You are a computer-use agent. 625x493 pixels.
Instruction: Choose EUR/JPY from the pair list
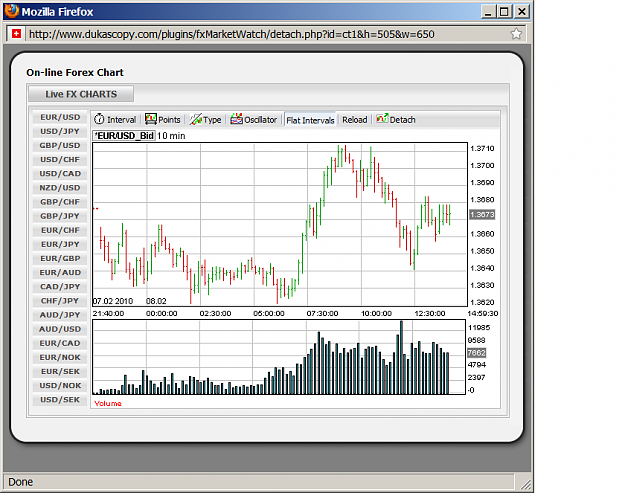(60, 244)
